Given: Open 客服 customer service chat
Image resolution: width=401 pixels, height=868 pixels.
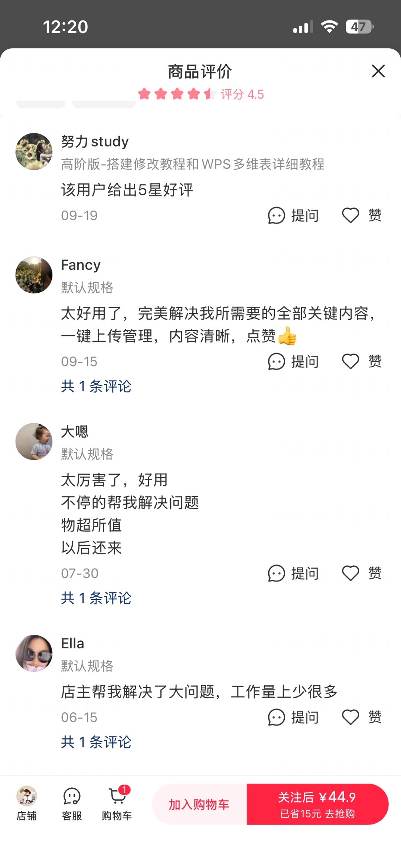Looking at the screenshot, I should tap(72, 804).
